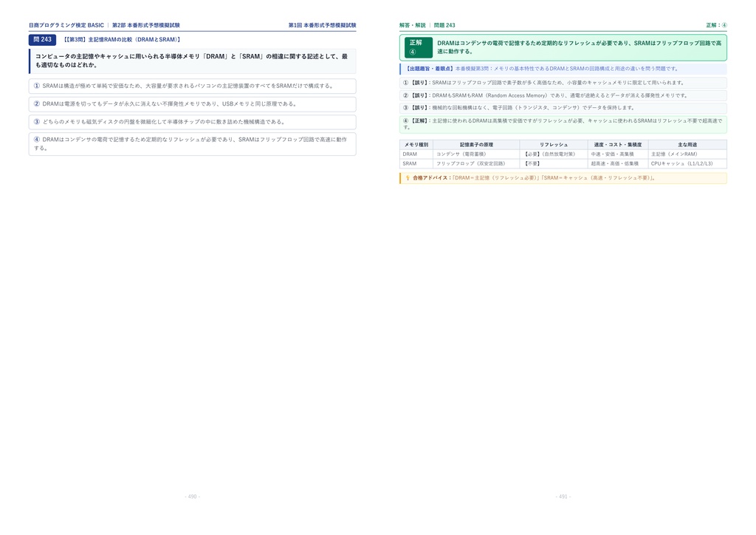Select answer option ④ starting 'DRAMはコンデンサの電荷で記憶'
This screenshot has width=756, height=535.
point(193,144)
